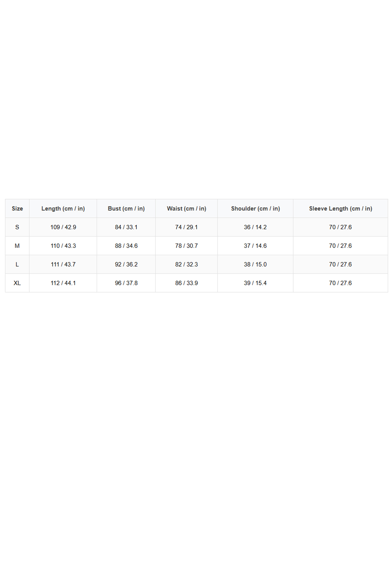
Task: Click the Shoulder (cm / in) header
Action: coord(255,209)
